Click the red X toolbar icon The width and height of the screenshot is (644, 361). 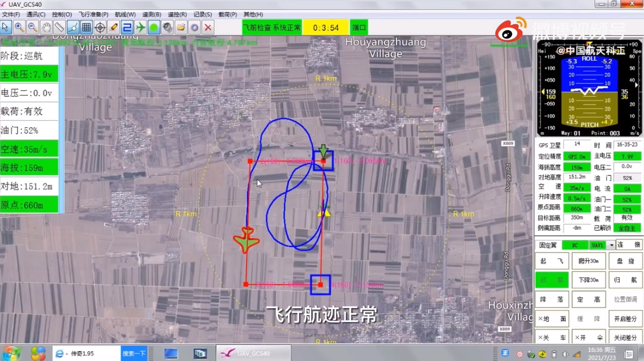[208, 27]
